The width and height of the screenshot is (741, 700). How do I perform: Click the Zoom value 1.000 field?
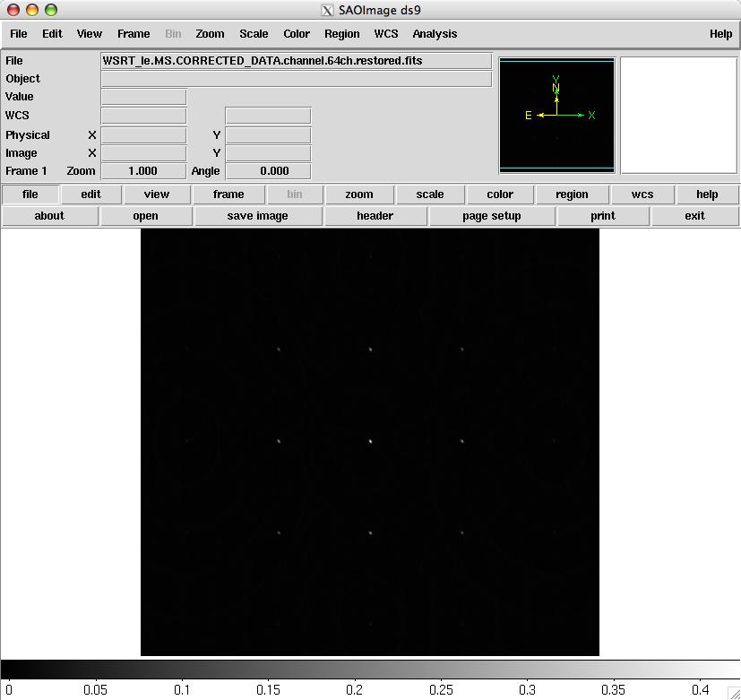pyautogui.click(x=143, y=171)
